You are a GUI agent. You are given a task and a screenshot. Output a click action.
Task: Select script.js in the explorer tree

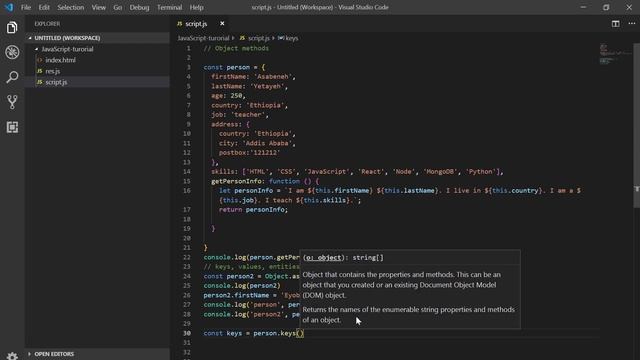point(97,82)
